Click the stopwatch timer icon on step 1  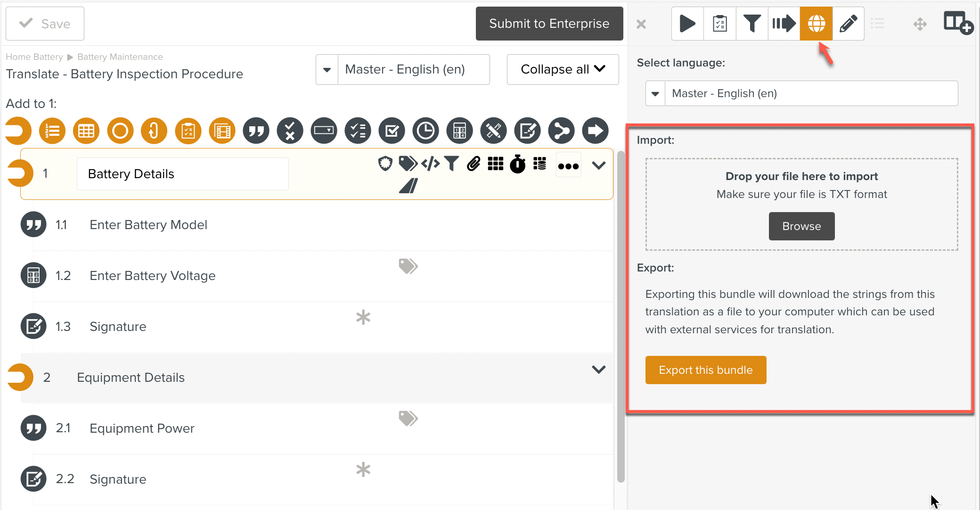coord(517,164)
